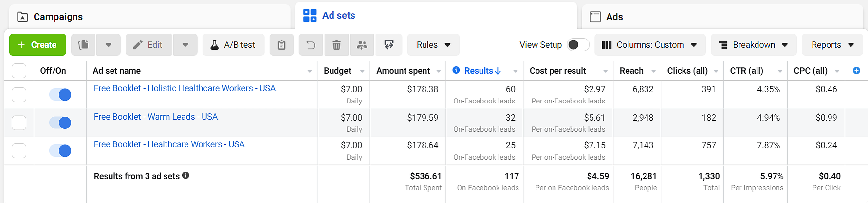This screenshot has height=203, width=868.
Task: Click the undo arrow icon
Action: (311, 45)
